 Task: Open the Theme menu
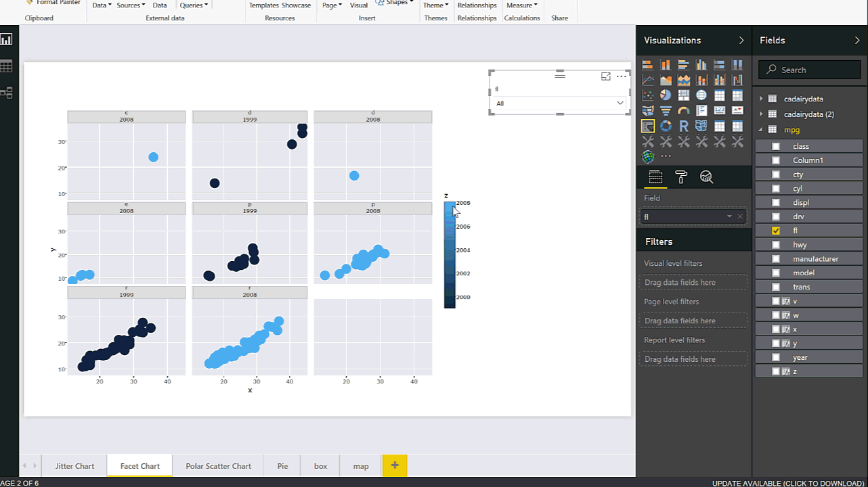435,5
